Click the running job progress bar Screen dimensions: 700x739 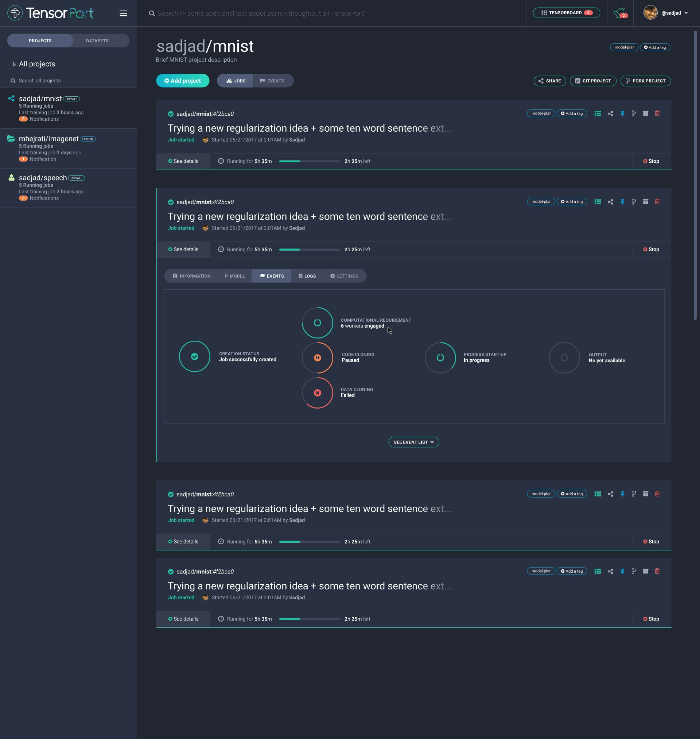(x=309, y=161)
